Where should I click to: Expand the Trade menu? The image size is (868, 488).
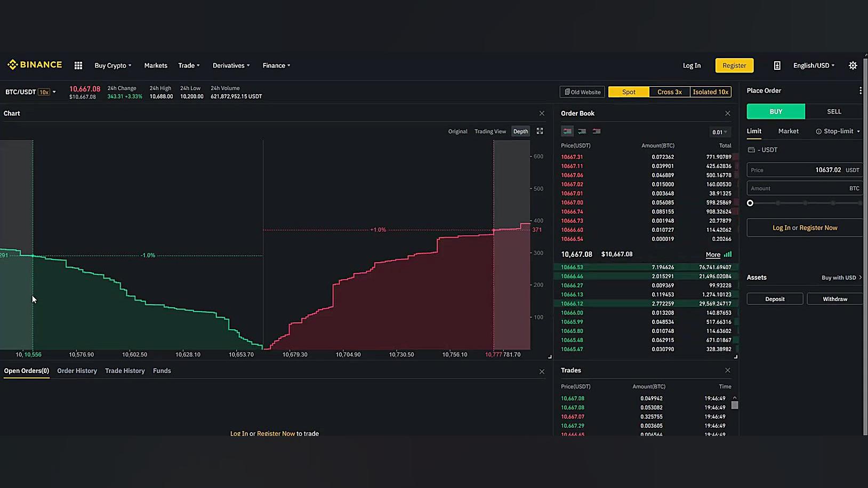point(189,66)
